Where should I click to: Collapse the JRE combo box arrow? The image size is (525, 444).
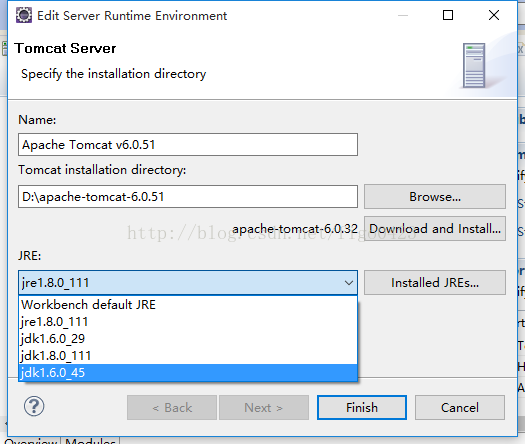point(349,283)
